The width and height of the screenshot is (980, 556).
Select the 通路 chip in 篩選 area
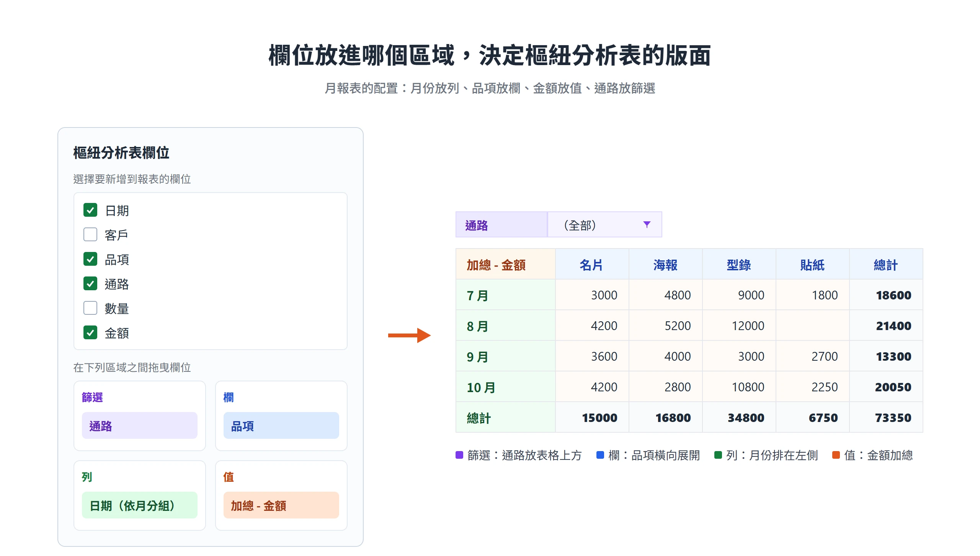[x=140, y=426]
